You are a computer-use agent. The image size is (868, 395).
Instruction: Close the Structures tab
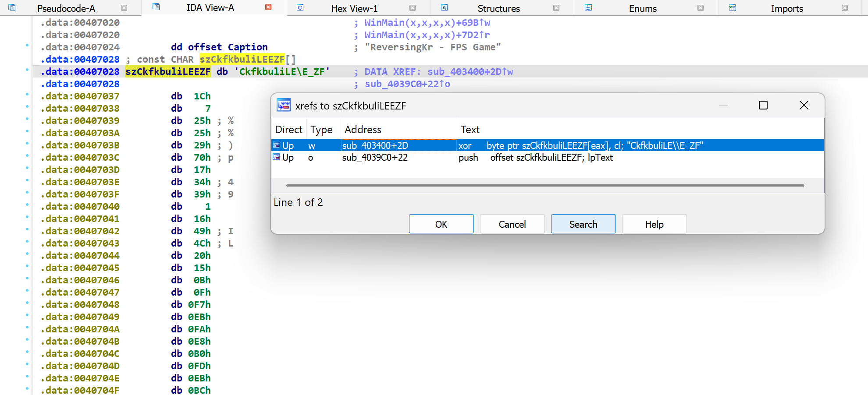click(556, 8)
